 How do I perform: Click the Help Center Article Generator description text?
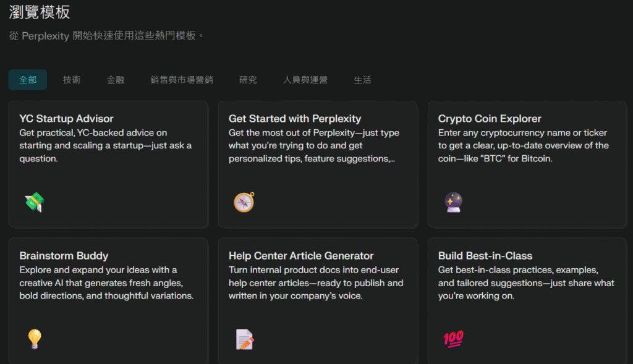click(316, 283)
